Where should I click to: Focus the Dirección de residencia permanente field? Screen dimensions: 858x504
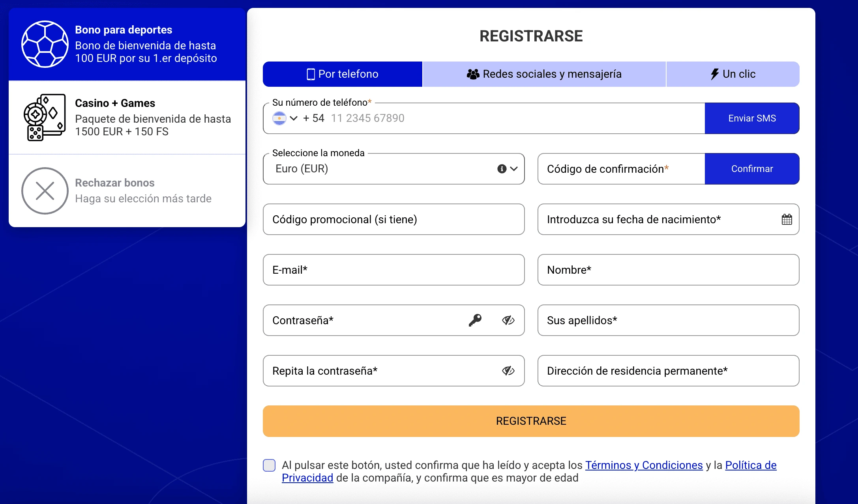[x=668, y=371]
